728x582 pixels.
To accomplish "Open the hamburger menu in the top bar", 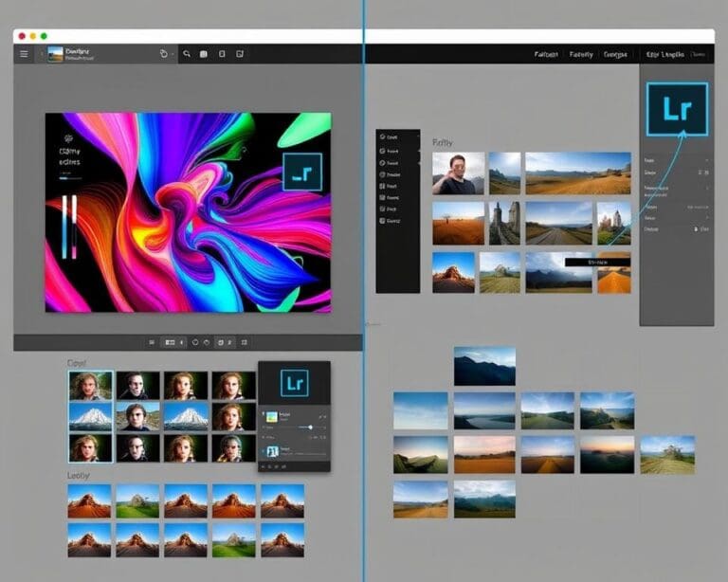I will click(24, 54).
